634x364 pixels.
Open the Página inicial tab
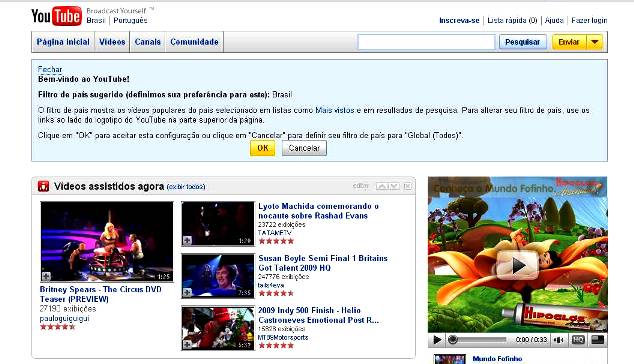point(63,42)
